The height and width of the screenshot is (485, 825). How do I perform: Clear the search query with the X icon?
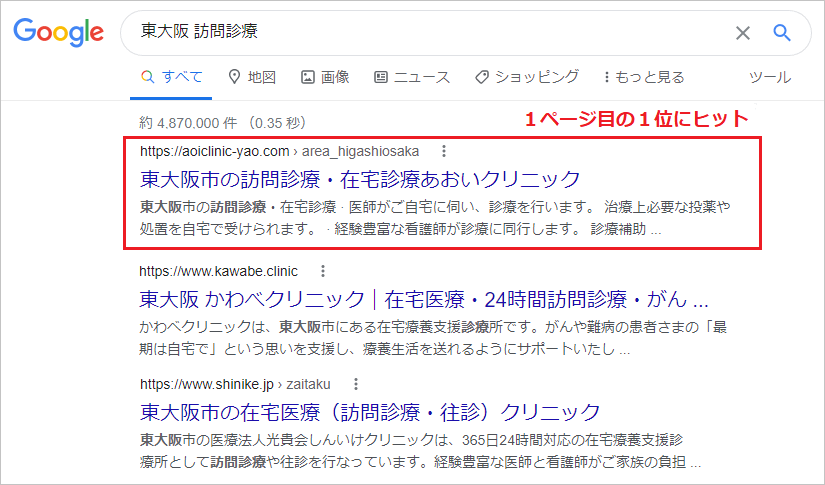742,33
